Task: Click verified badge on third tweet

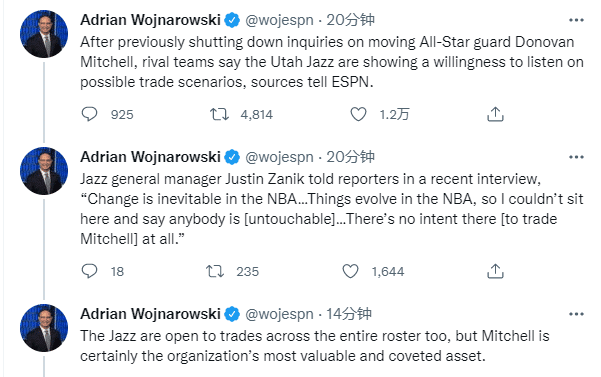Action: pos(232,314)
